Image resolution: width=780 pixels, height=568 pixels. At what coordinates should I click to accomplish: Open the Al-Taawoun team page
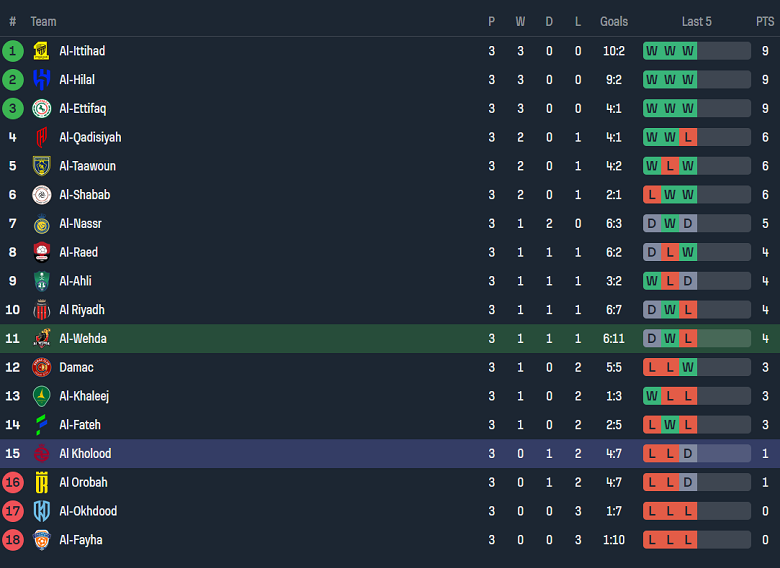tap(87, 166)
